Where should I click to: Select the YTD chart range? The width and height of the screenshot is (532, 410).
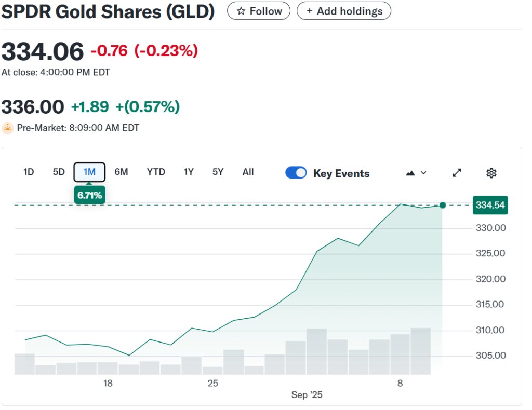156,172
